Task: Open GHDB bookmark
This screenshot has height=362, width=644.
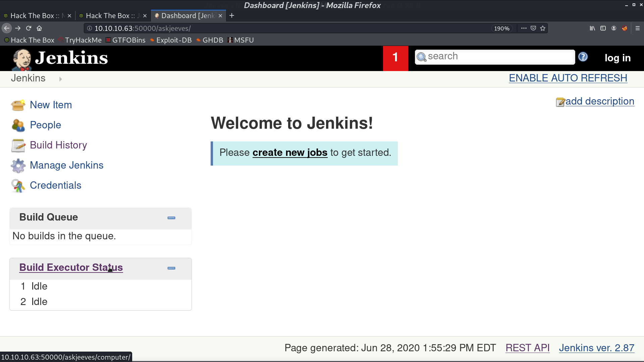Action: click(210, 40)
